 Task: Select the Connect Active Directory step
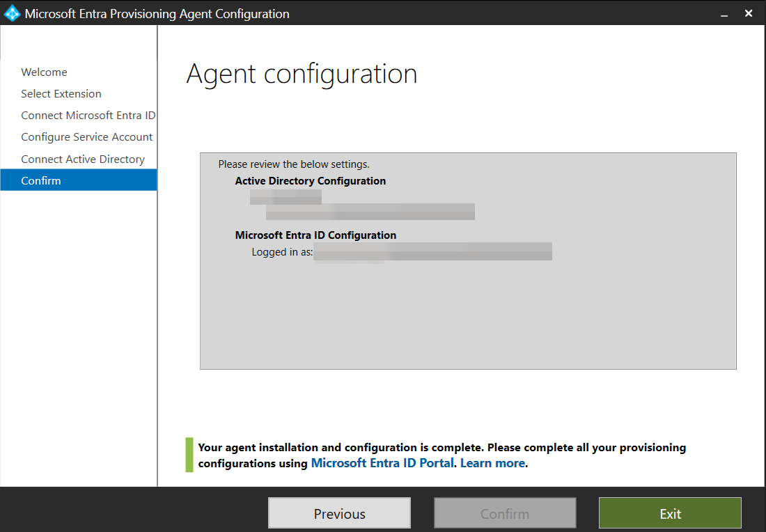tap(82, 159)
